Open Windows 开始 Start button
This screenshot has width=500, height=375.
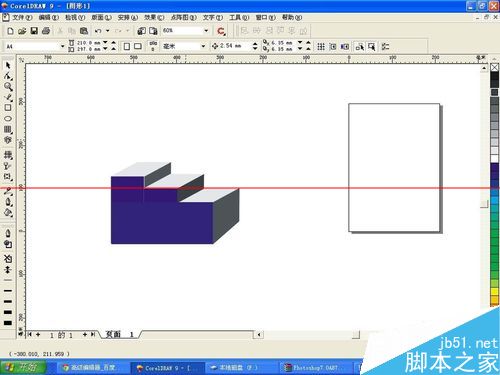pos(23,367)
